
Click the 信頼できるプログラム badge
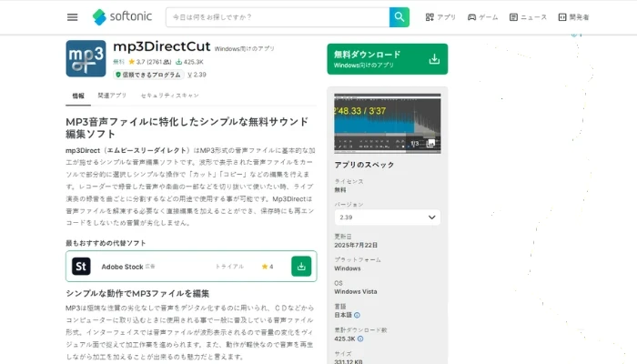click(148, 75)
